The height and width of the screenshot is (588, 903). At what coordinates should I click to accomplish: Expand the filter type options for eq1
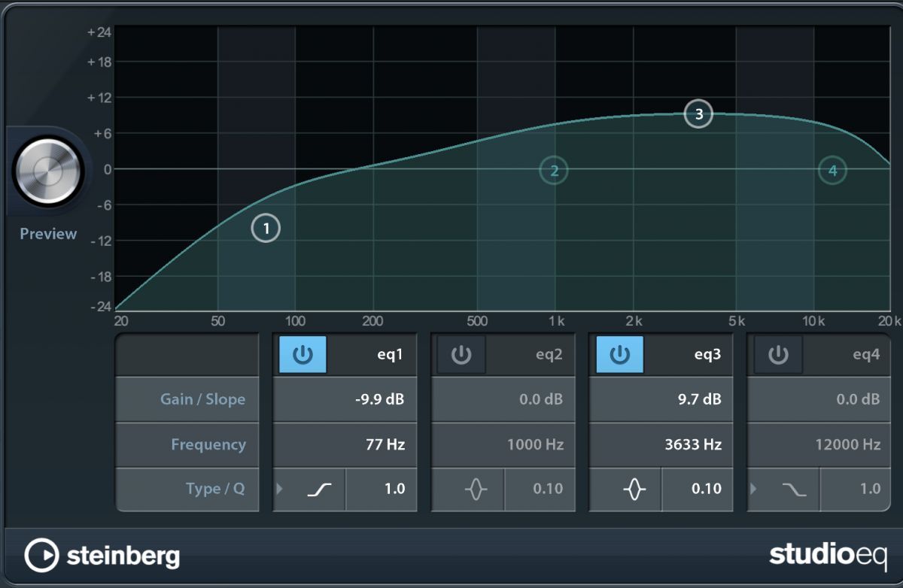[281, 489]
